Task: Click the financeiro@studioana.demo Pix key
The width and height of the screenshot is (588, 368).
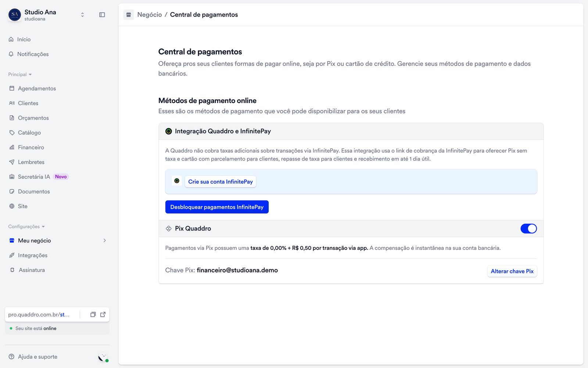Action: coord(237,270)
